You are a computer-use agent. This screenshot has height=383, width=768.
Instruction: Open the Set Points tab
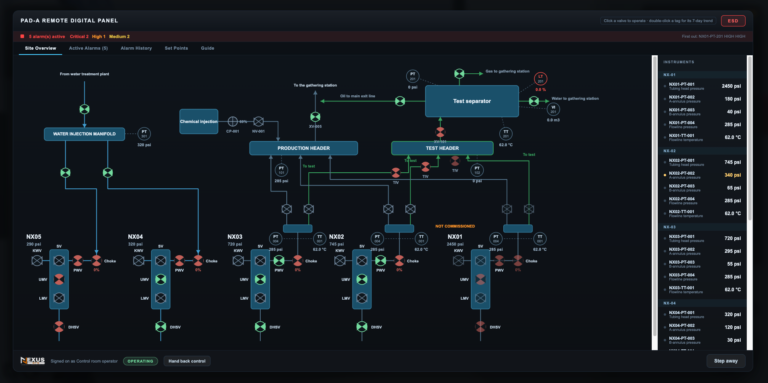176,48
